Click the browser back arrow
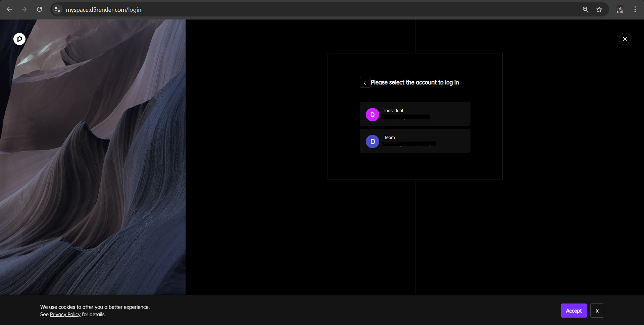 click(x=9, y=9)
